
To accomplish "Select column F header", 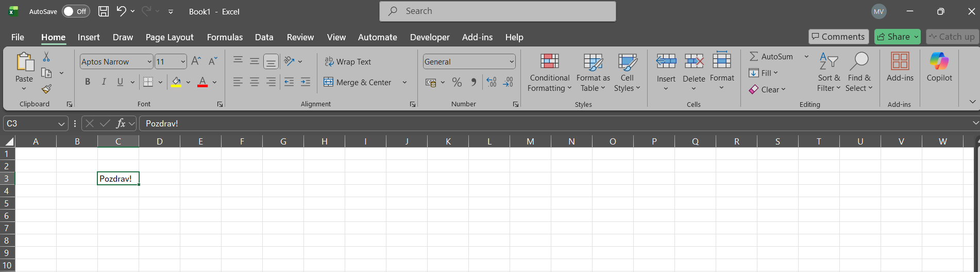I will (242, 141).
